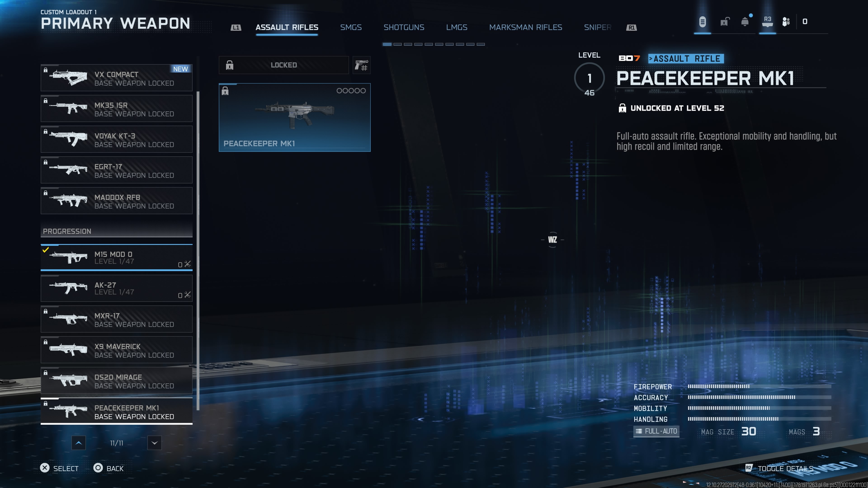868x488 pixels.
Task: Click the X Select button prompt icon
Action: 45,468
